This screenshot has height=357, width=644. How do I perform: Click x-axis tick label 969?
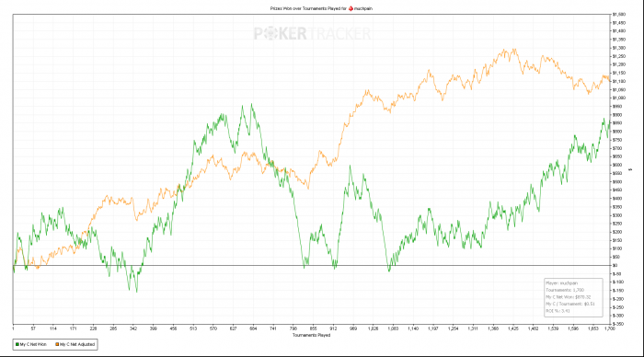point(353,328)
